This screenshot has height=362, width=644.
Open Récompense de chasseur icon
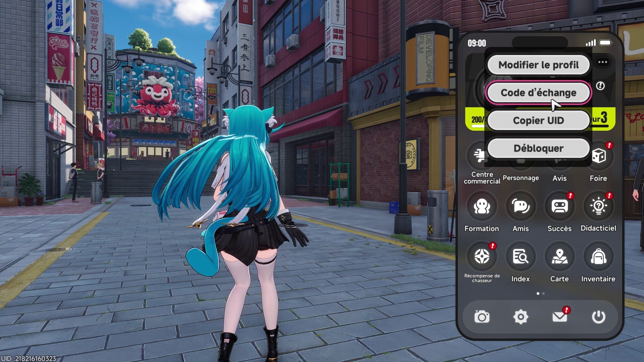[x=482, y=257]
